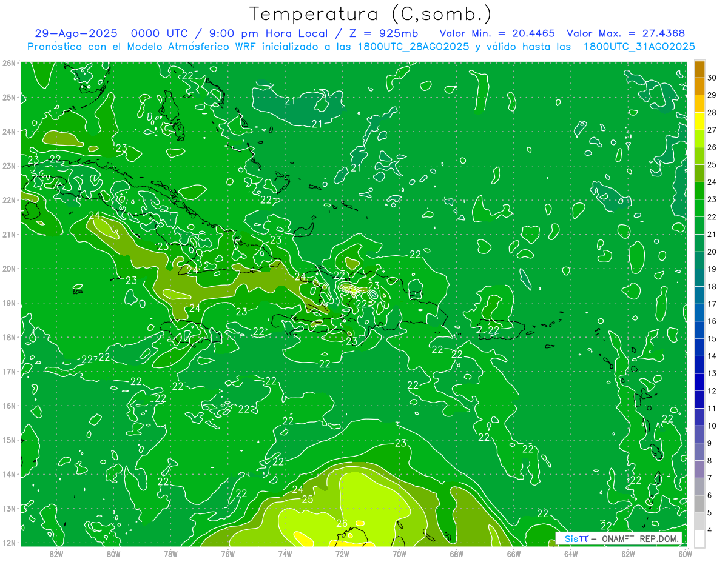Click the 20 label on colour legend
Screen dimensions: 728x562
[712, 252]
